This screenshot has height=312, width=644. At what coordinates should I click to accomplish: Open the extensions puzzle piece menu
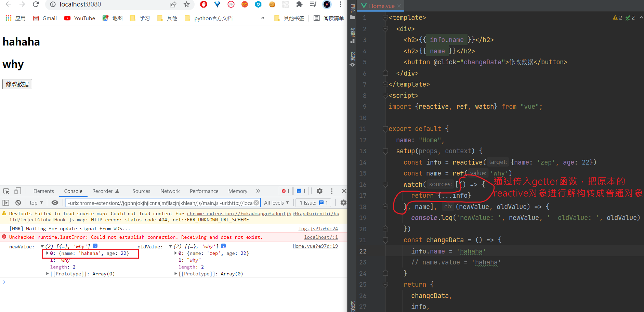tap(299, 4)
